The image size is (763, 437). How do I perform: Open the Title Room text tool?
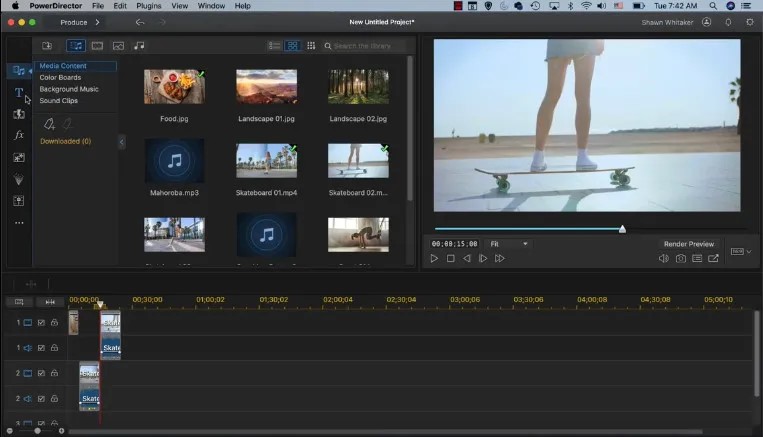coord(18,93)
